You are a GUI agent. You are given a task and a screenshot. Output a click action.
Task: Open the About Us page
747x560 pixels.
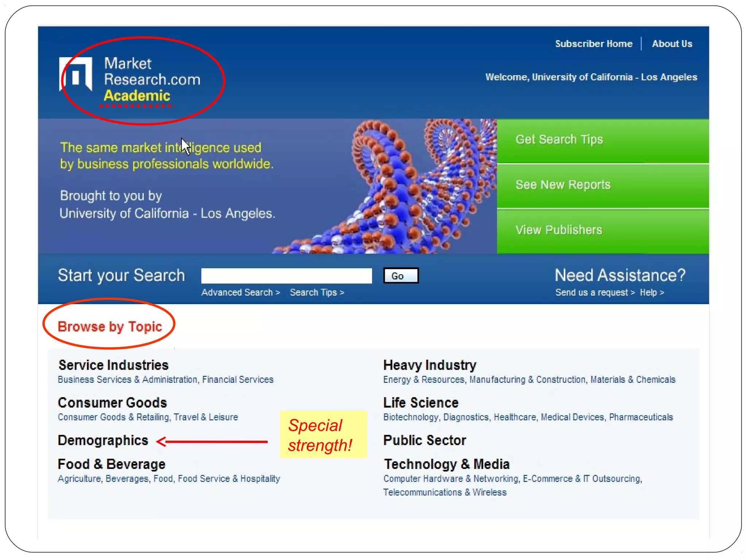672,44
